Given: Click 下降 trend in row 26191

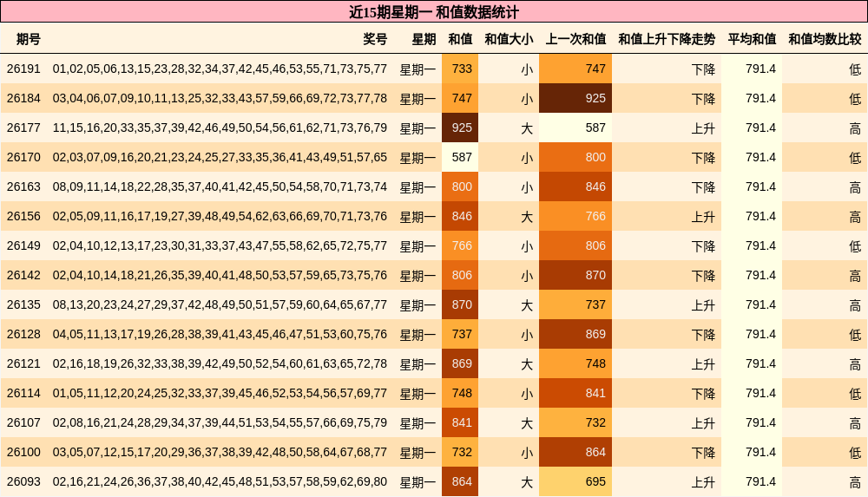Looking at the screenshot, I should pyautogui.click(x=703, y=69).
